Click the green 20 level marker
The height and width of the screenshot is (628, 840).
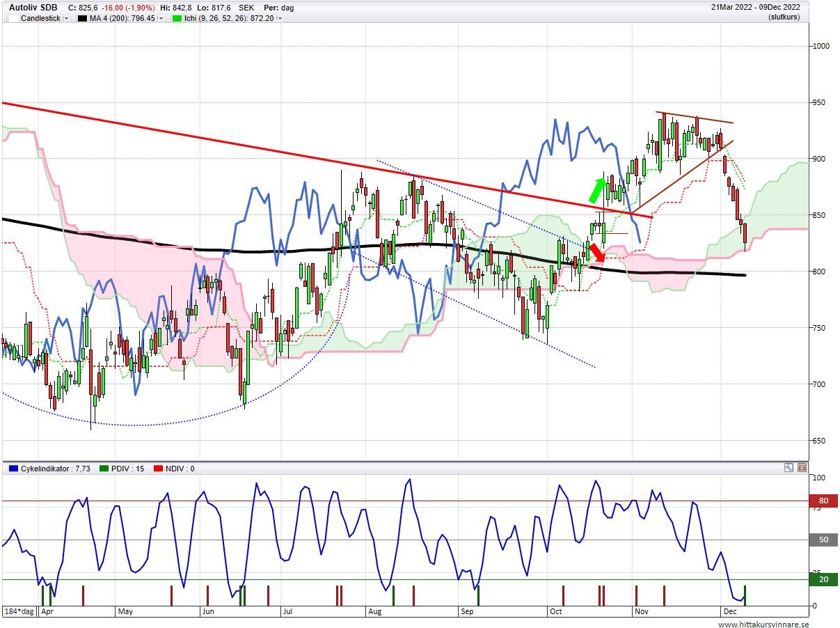(823, 579)
